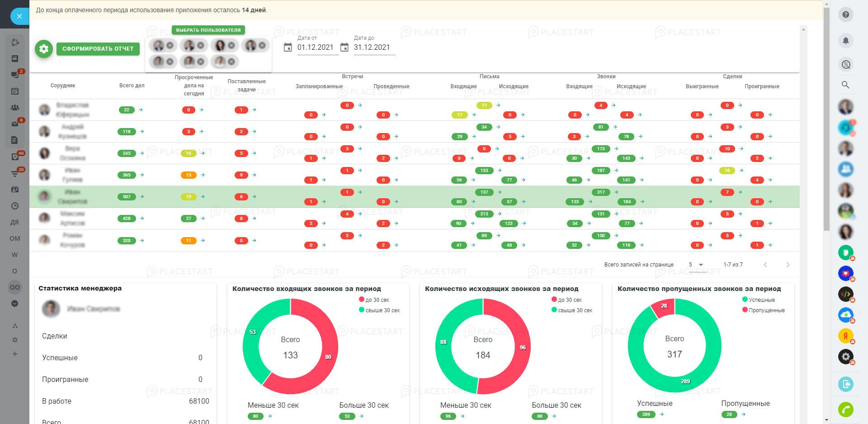Viewport: 868px width, 424px height.
Task: Open the calendar icon in left sidebar
Action: (x=15, y=91)
